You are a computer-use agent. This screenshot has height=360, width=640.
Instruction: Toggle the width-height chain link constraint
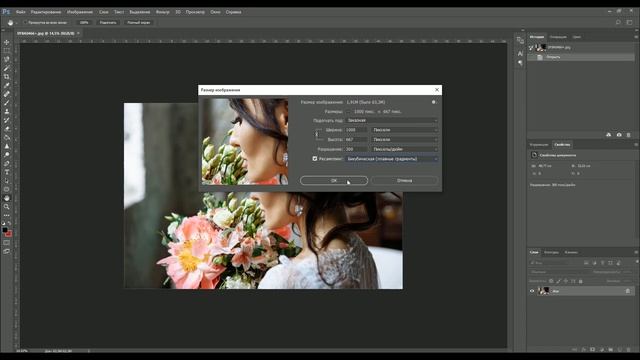(x=317, y=134)
